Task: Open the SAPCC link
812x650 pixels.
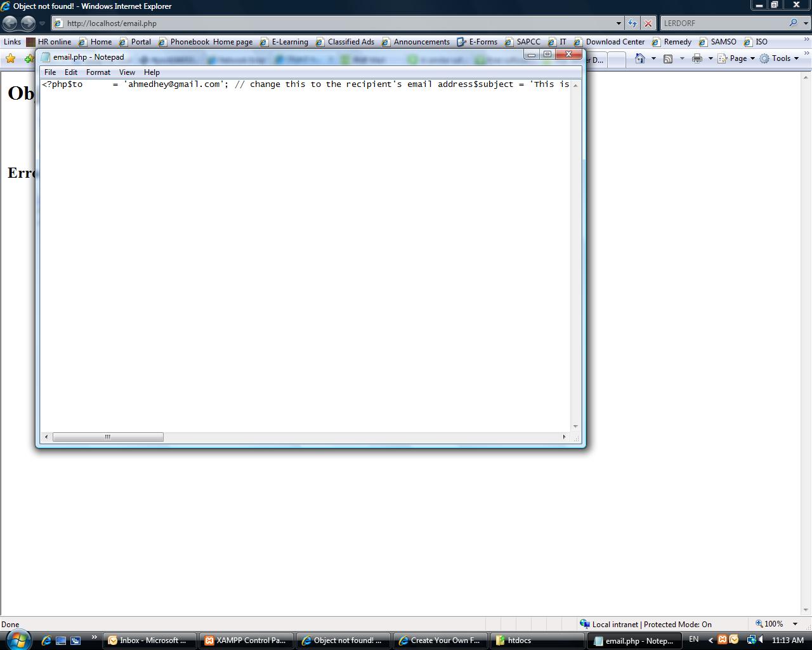Action: 523,42
